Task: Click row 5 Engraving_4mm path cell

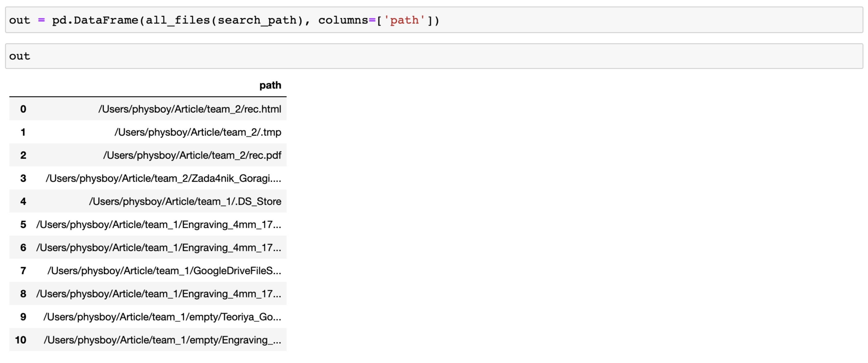Action: [158, 225]
